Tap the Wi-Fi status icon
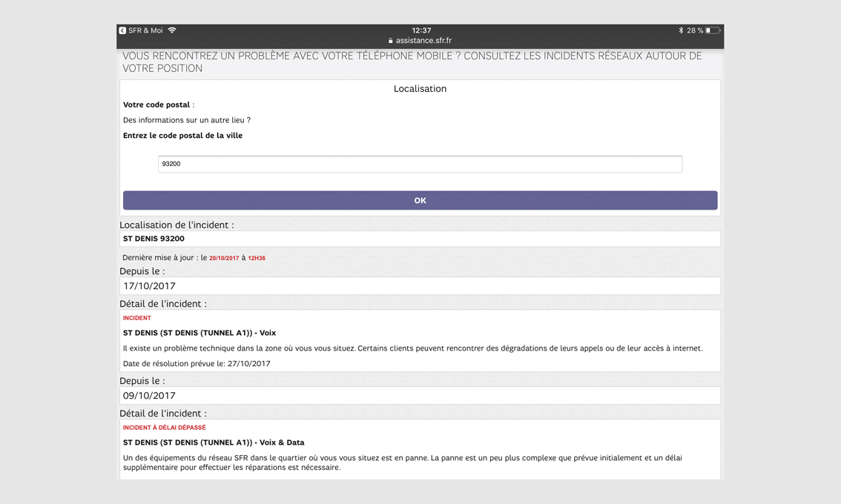The image size is (841, 504). click(x=172, y=30)
